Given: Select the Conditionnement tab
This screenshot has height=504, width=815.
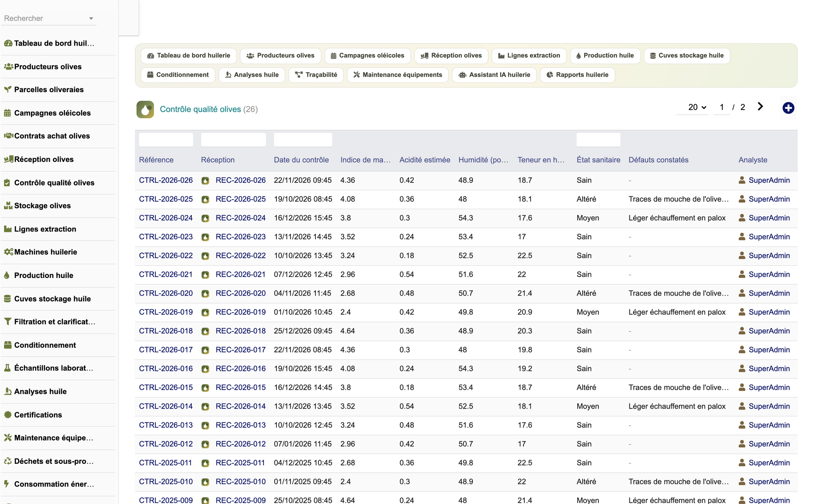Looking at the screenshot, I should (x=178, y=75).
